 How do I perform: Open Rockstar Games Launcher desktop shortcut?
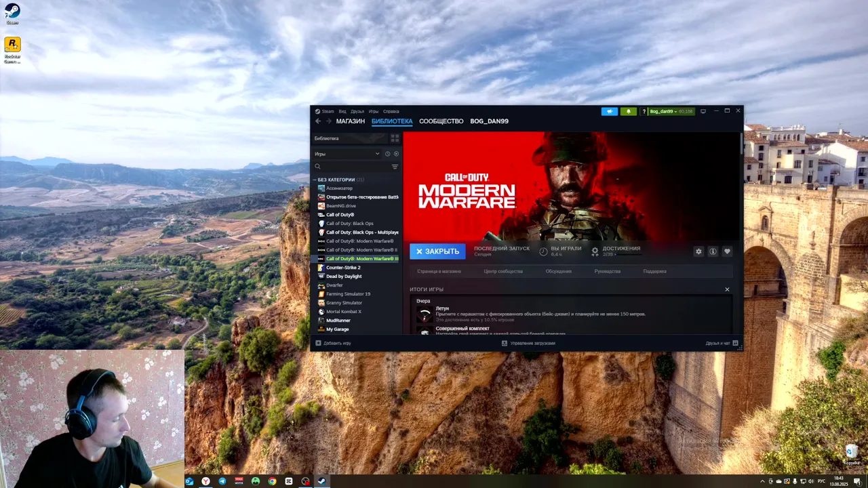(x=12, y=50)
